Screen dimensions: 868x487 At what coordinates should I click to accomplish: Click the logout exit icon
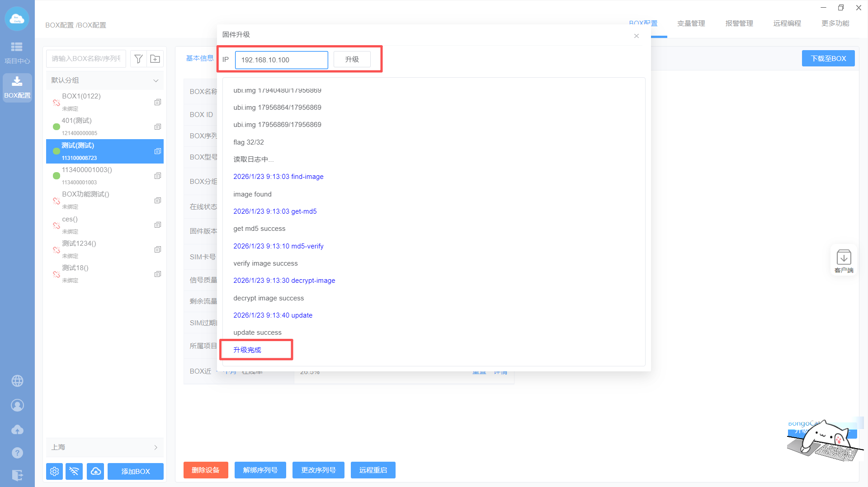click(x=17, y=475)
